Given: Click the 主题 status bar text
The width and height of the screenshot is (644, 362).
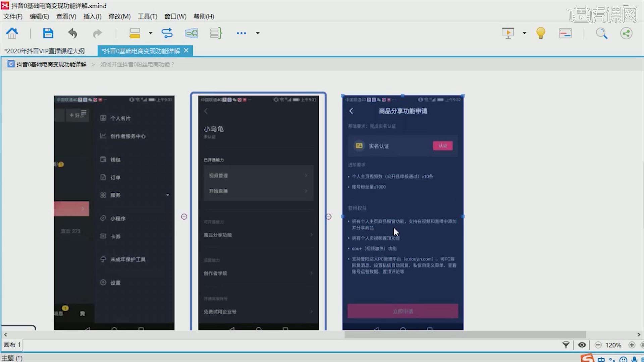Looking at the screenshot, I should pos(12,358).
